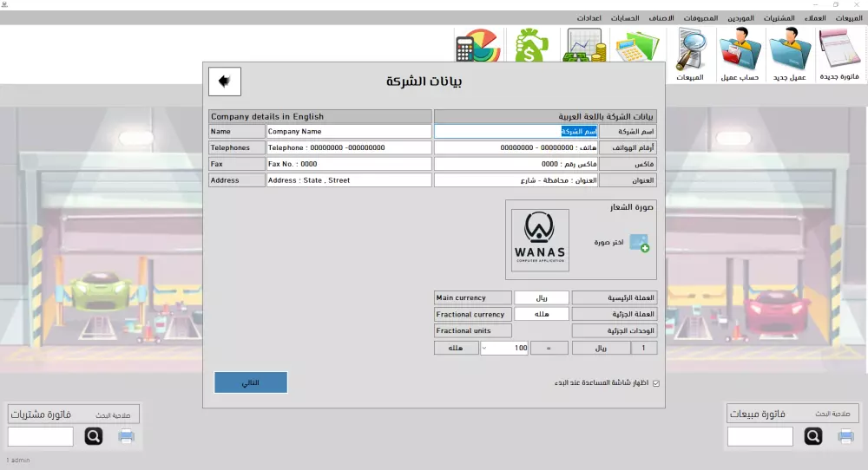This screenshot has height=470, width=868.
Task: Click the English Telephone field
Action: click(x=349, y=147)
